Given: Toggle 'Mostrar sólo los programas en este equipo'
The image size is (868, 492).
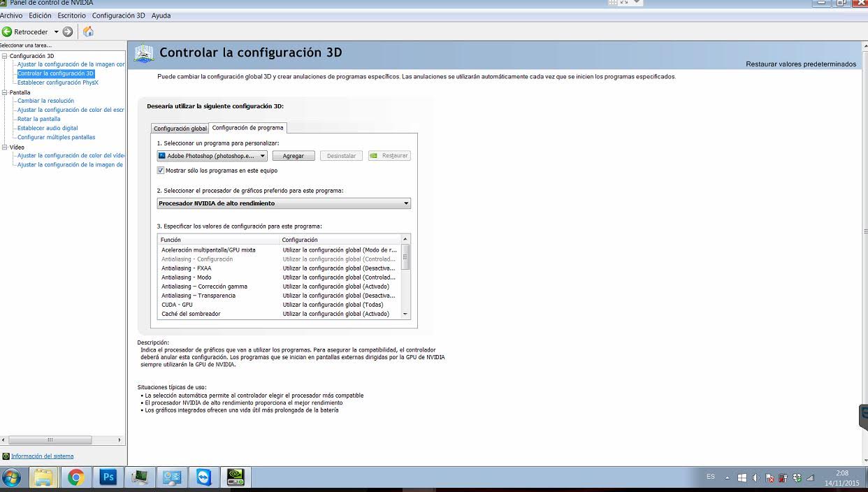Looking at the screenshot, I should pos(161,171).
